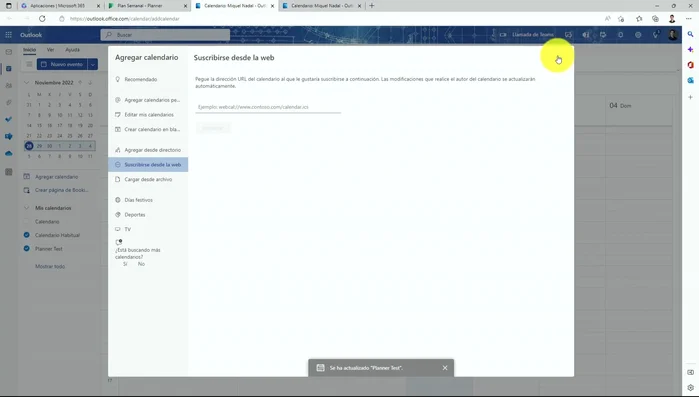Viewport: 699px width, 397px height.
Task: Go to next month in mini calendar
Action: tap(90, 82)
